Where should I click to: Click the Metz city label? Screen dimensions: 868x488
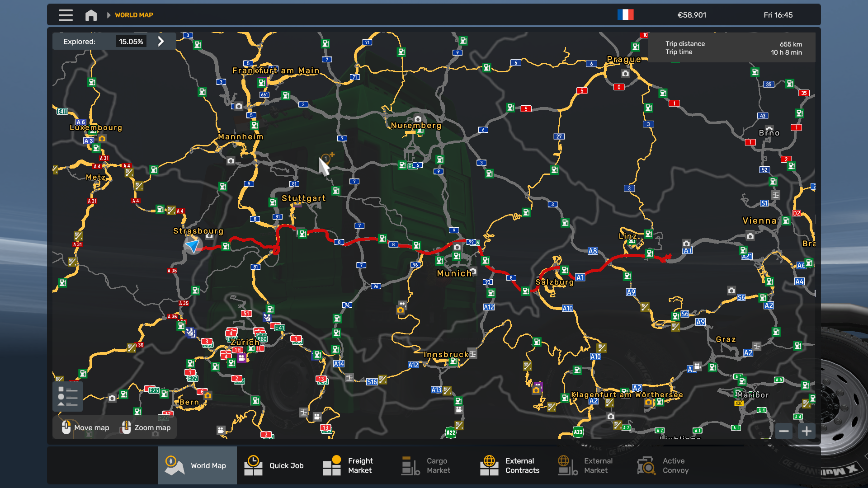[96, 178]
